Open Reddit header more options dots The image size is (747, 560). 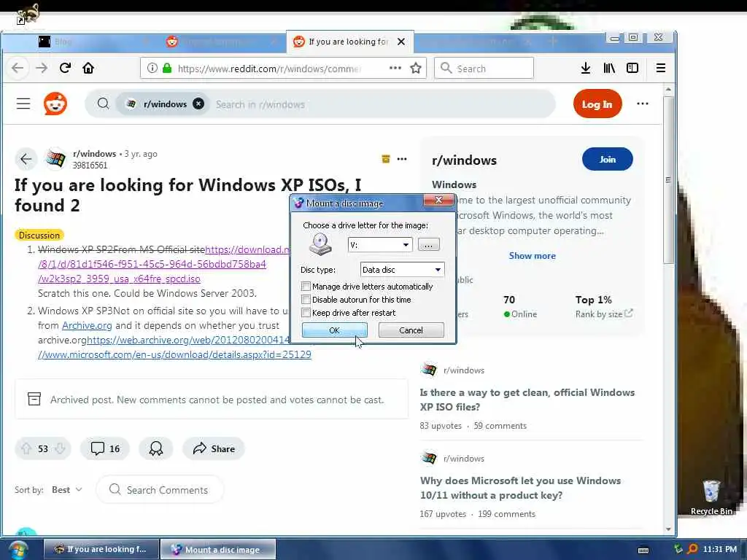click(x=642, y=104)
